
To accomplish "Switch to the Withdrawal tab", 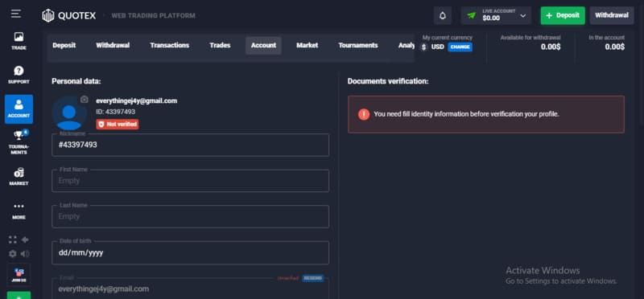I will tap(113, 46).
